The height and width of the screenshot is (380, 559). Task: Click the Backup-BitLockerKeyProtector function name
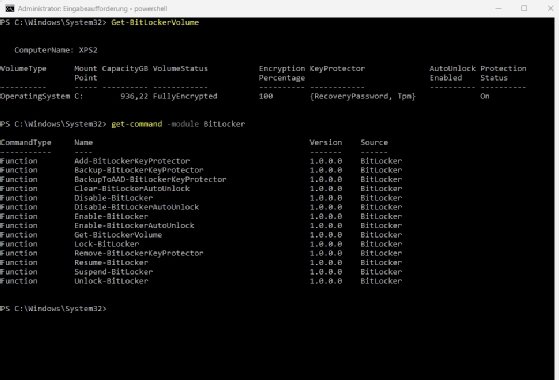(x=139, y=170)
